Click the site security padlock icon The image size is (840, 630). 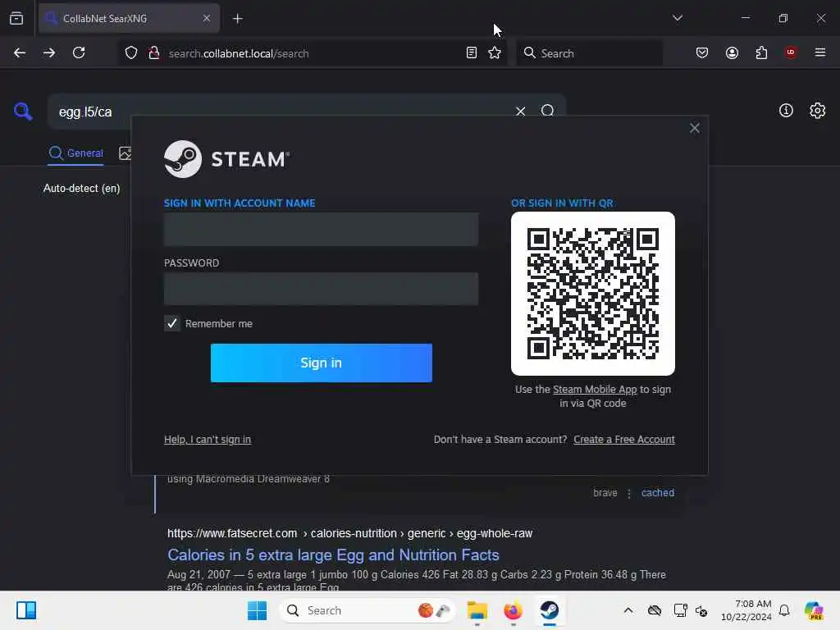pyautogui.click(x=154, y=52)
